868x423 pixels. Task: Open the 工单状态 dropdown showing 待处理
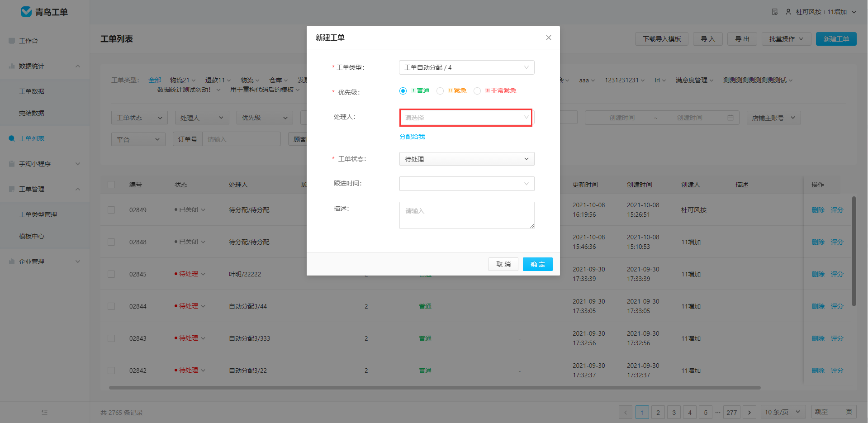click(466, 159)
